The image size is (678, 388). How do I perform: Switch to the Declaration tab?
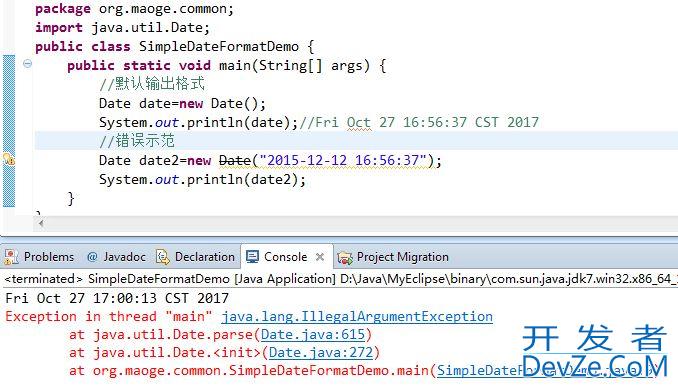(x=205, y=257)
